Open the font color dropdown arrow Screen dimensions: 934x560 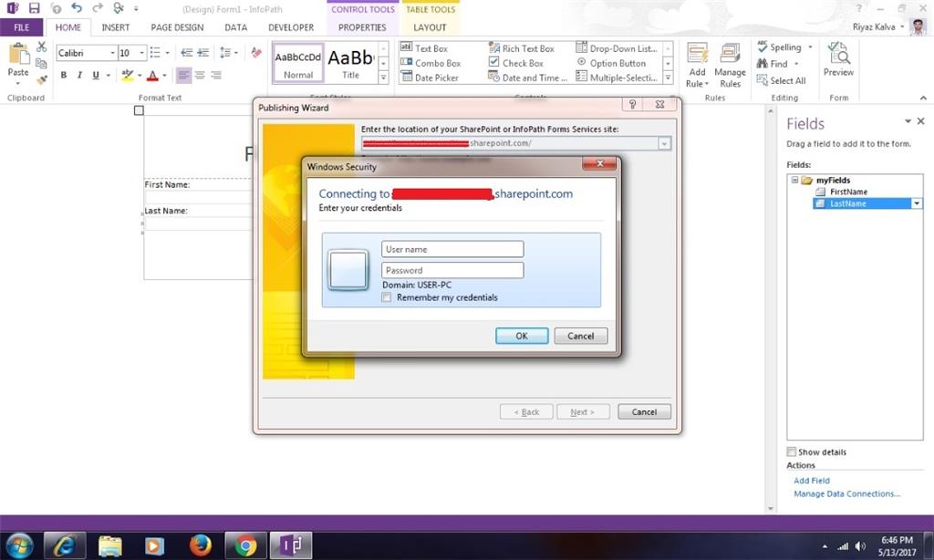164,76
